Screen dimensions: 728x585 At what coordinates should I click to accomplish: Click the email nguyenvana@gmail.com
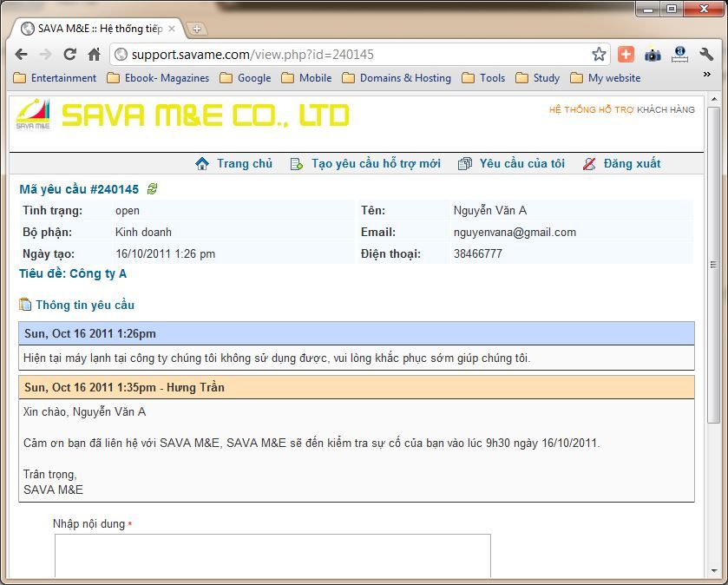515,232
